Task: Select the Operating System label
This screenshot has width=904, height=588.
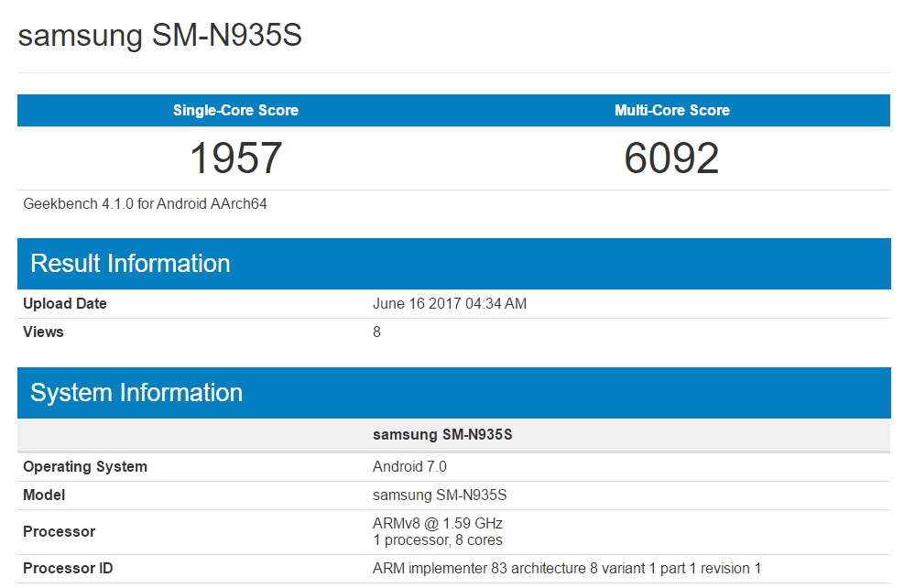Action: pos(85,466)
